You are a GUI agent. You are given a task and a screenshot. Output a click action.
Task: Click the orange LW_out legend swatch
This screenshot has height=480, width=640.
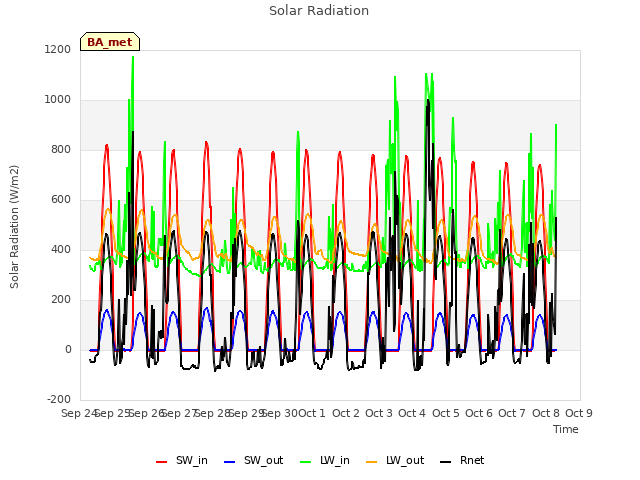372,462
